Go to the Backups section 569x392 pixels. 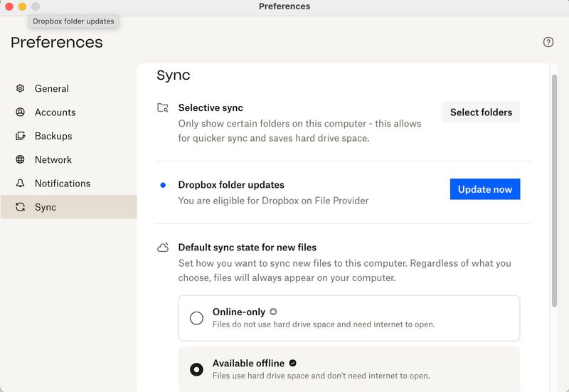coord(53,136)
